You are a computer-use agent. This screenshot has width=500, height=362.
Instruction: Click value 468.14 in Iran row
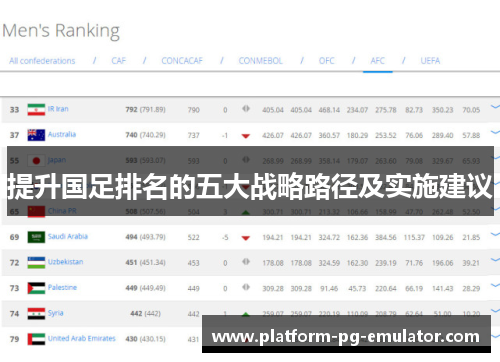point(329,110)
